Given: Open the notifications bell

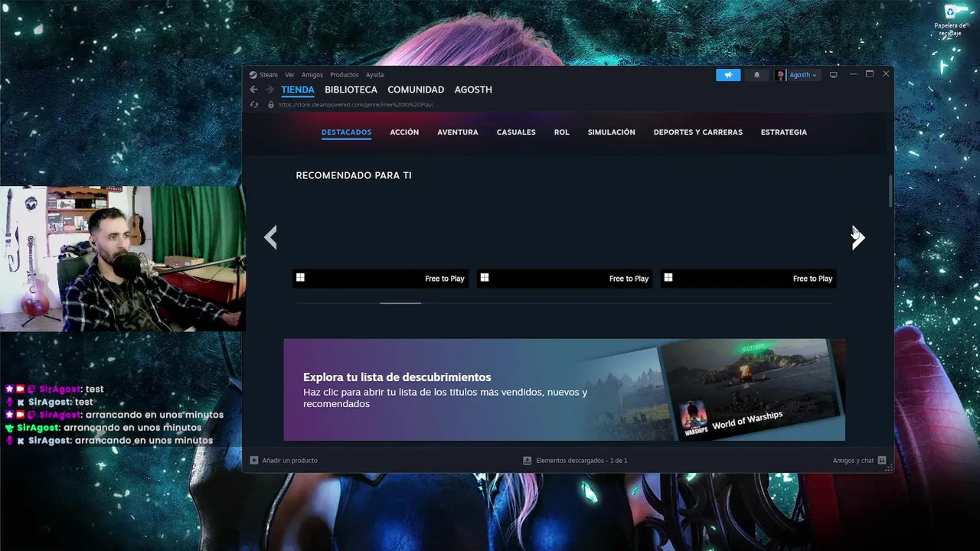Looking at the screenshot, I should coord(757,75).
